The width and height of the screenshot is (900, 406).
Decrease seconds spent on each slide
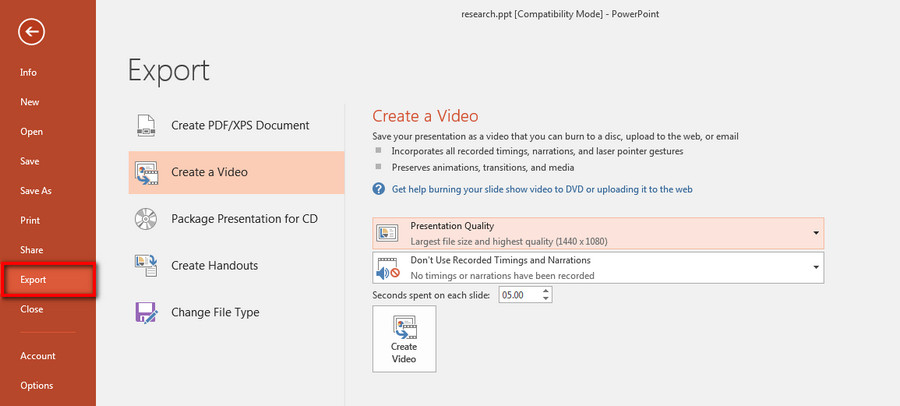click(x=546, y=299)
